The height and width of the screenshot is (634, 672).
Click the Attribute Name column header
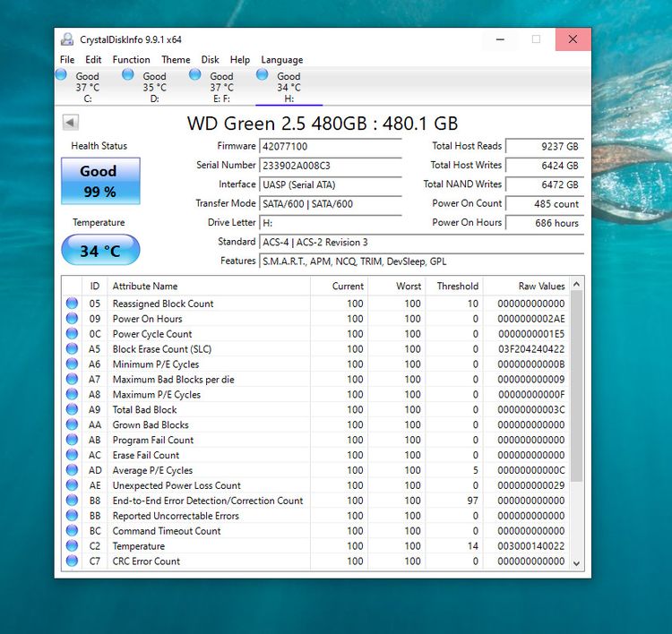[209, 287]
